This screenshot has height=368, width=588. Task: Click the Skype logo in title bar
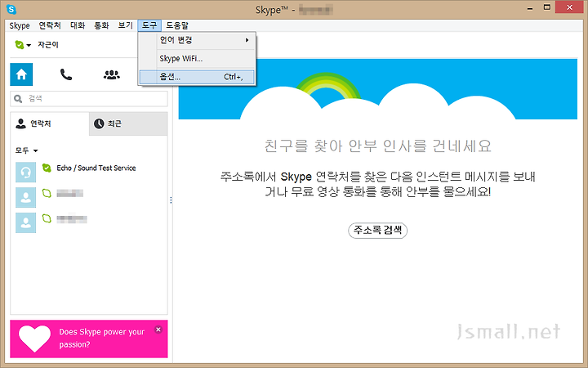tap(11, 9)
